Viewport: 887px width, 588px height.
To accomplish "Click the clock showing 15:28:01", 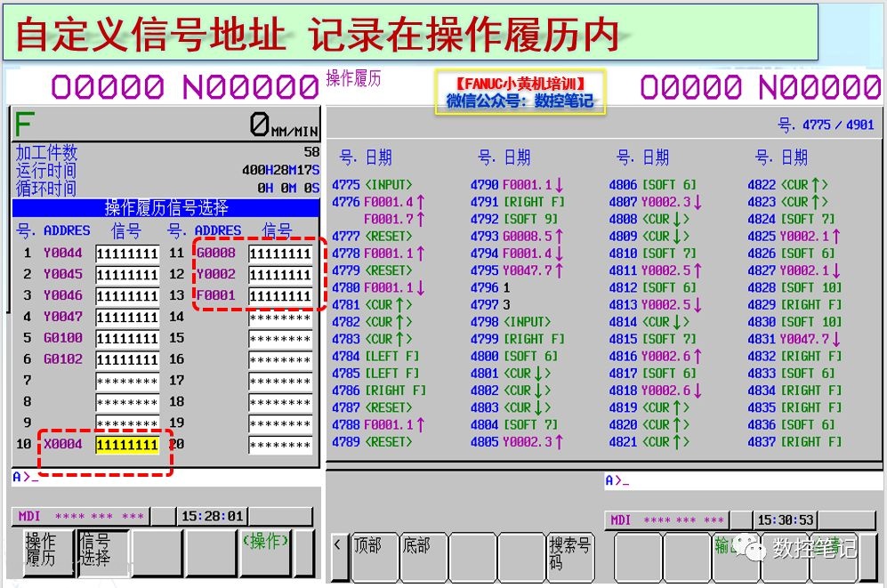I will pyautogui.click(x=212, y=516).
